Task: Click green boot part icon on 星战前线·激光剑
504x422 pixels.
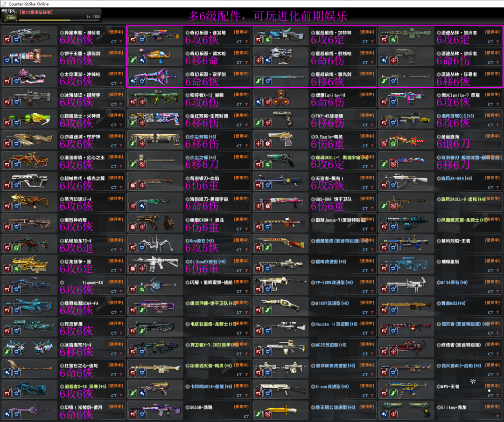Action: (259, 82)
